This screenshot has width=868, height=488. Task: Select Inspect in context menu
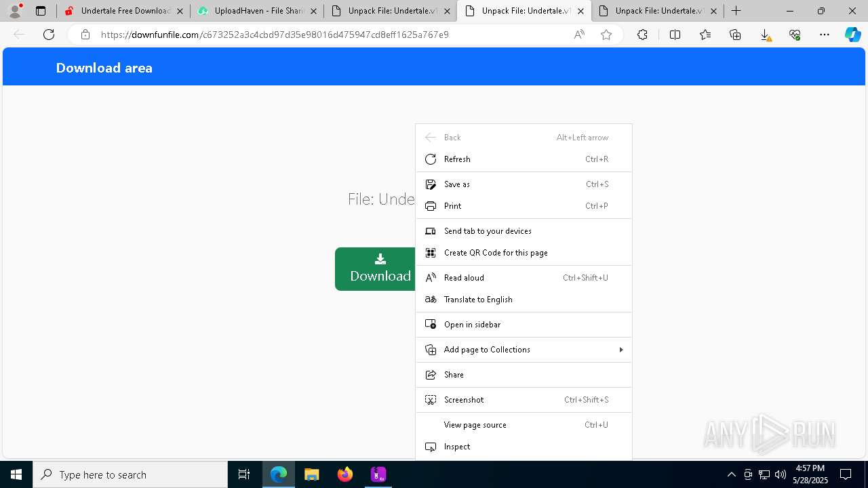point(524,447)
